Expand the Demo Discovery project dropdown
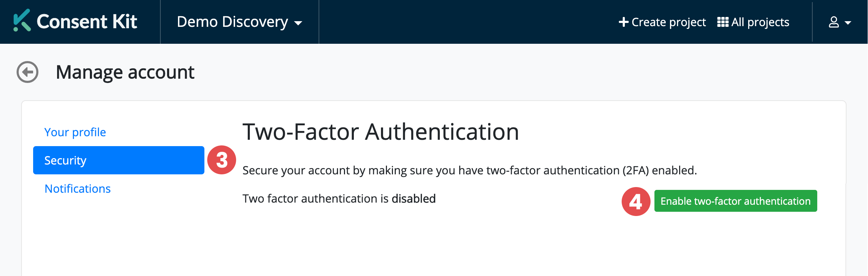 [239, 22]
